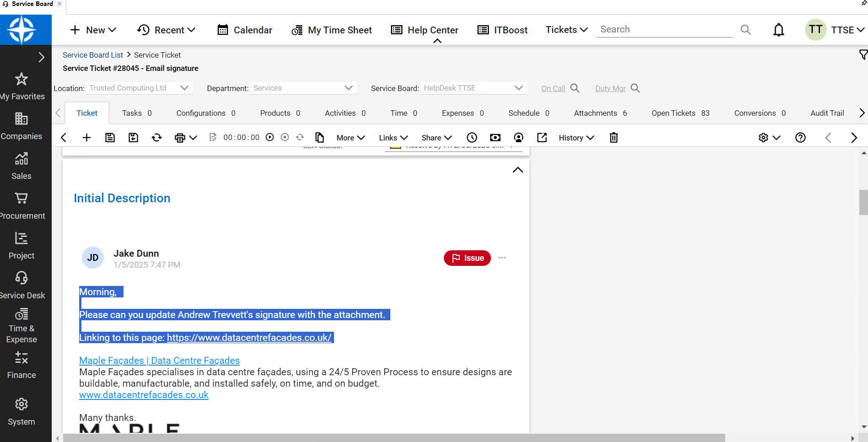Add a new ticket with the plus icon
The width and height of the screenshot is (868, 442).
click(86, 138)
